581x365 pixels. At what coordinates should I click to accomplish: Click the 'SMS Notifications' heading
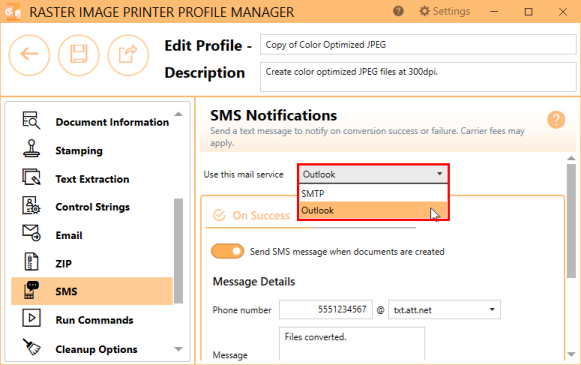point(273,116)
